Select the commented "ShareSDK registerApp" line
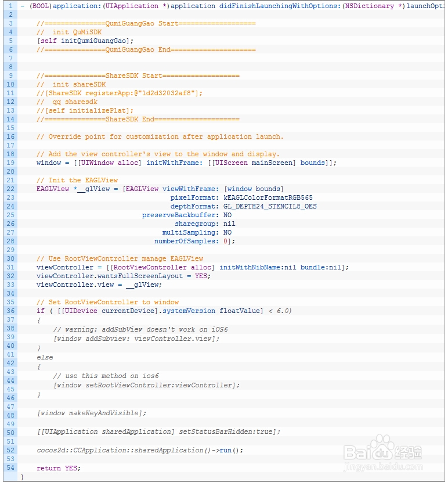Image resolution: width=448 pixels, height=482 pixels. pyautogui.click(x=120, y=93)
